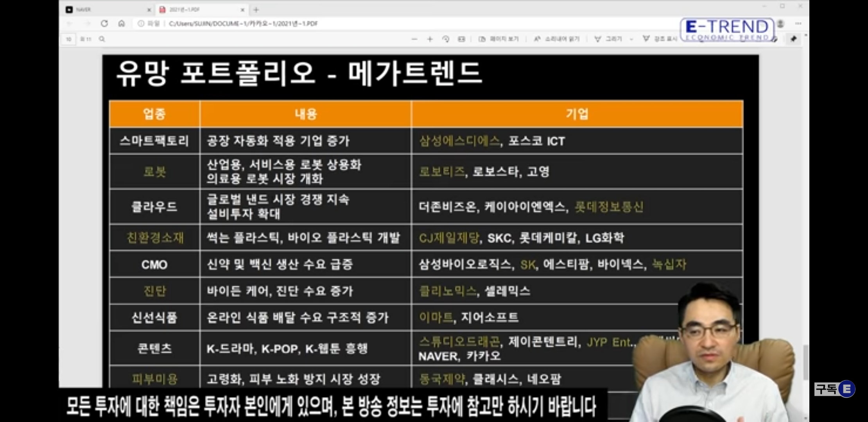Open the browser home page
Viewport: 868px width, 422px height.
click(122, 23)
